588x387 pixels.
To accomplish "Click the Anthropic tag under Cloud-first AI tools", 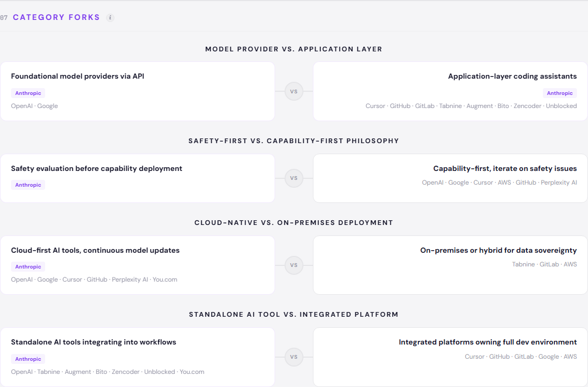I will [x=28, y=267].
